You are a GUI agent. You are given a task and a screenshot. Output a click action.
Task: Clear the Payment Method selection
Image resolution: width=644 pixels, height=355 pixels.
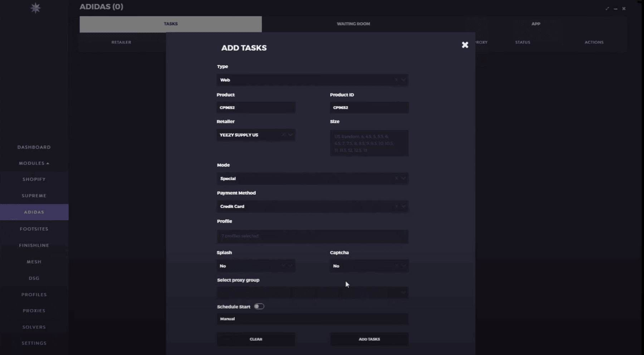click(x=396, y=206)
